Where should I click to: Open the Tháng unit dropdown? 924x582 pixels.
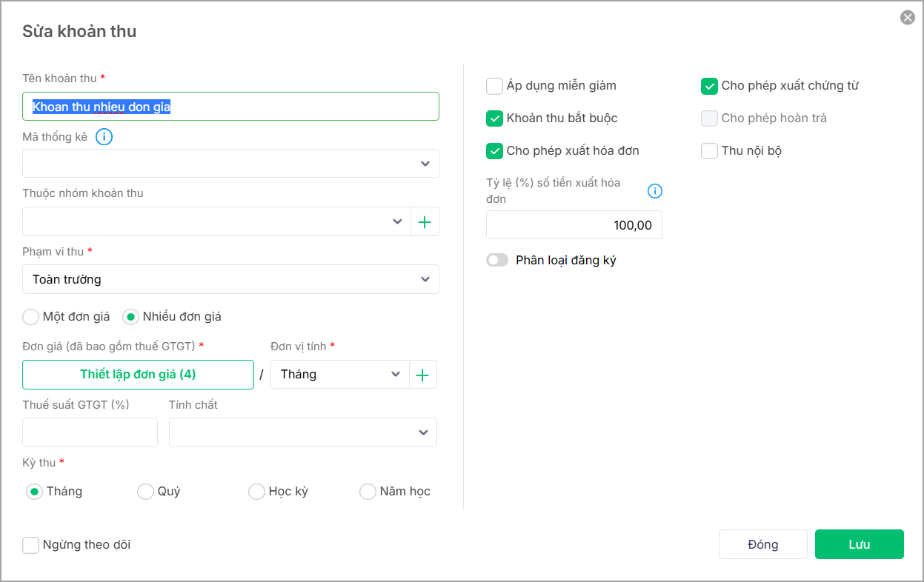(x=339, y=375)
